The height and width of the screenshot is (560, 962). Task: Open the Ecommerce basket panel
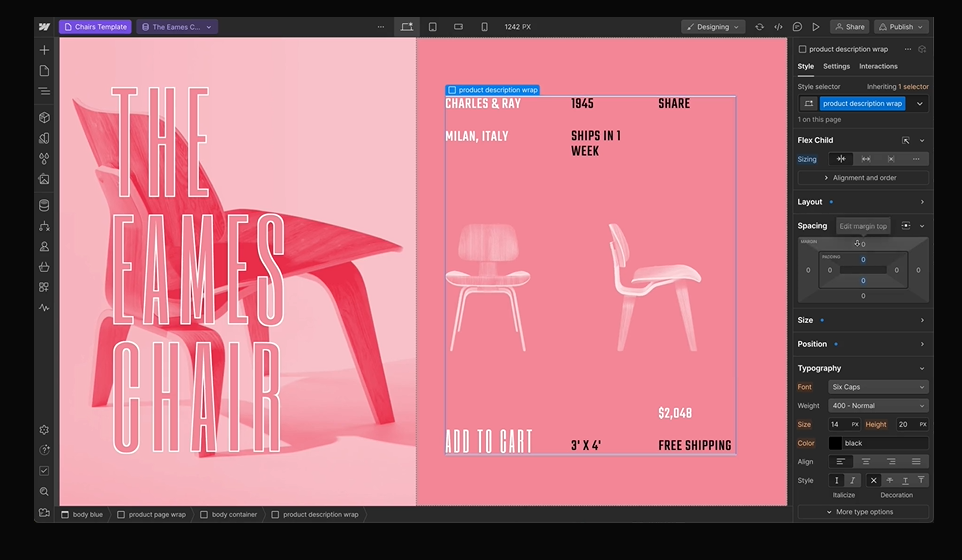tap(44, 267)
